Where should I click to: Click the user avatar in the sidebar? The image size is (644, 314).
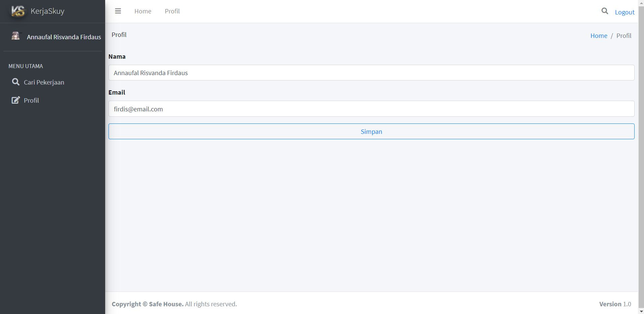pos(15,36)
